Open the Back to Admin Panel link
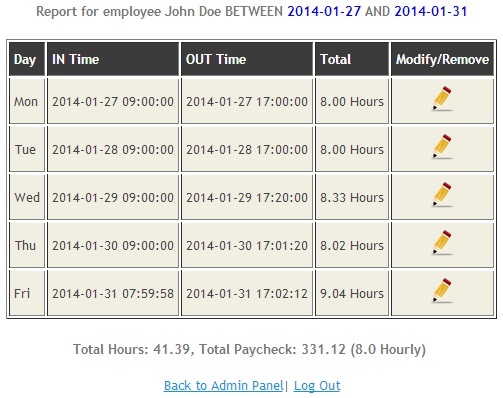503x398 pixels. click(224, 386)
